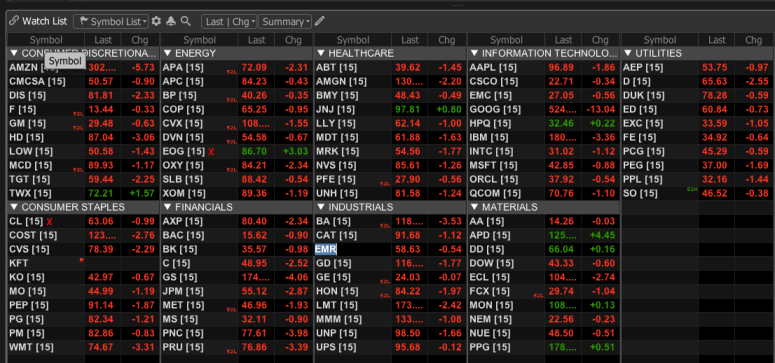Viewport: 775px width, 363px height.
Task: Click GS change value -4.06
Action: pyautogui.click(x=296, y=277)
